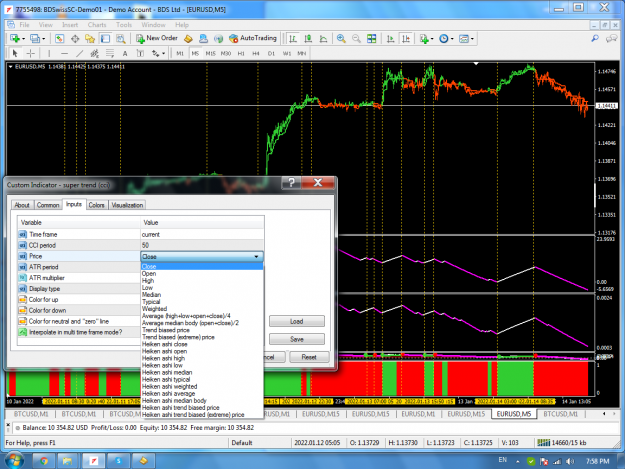Select the Vertical Line drawing tool
This screenshot has height=469, width=625.
(49, 53)
